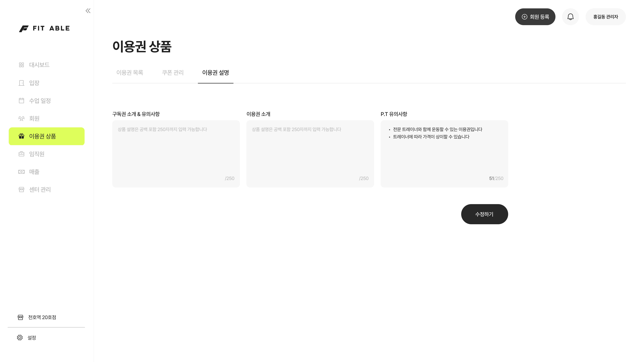Select the 입장 door icon
The width and height of the screenshot is (644, 362).
(21, 83)
